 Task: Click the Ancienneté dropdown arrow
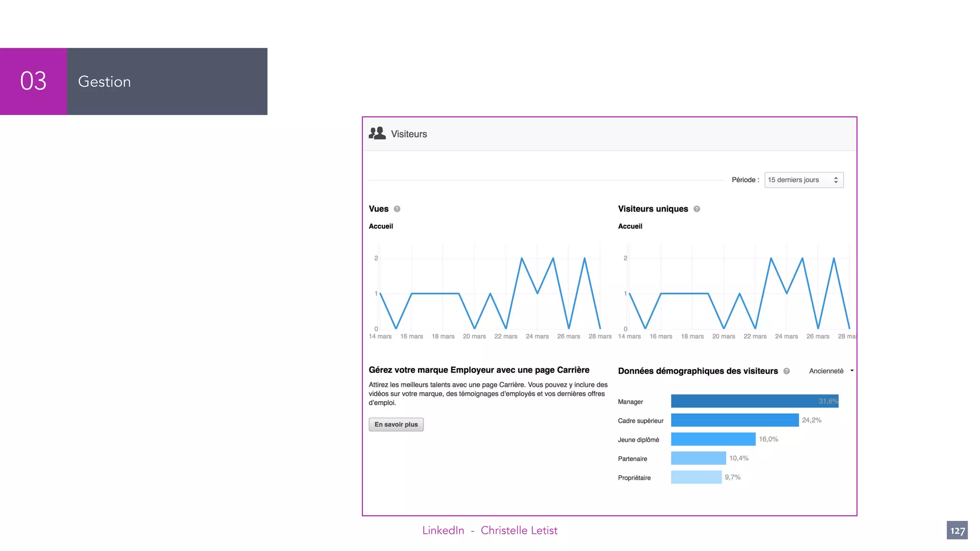(x=852, y=371)
